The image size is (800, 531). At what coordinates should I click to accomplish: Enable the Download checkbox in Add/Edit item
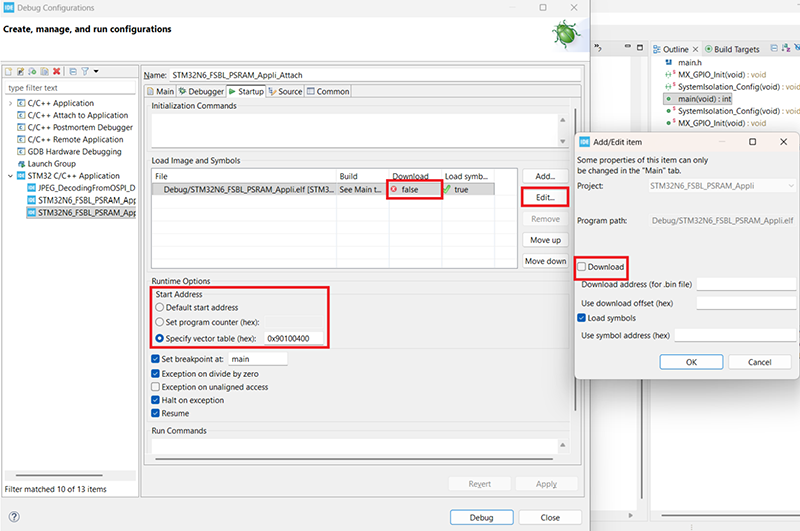point(582,267)
